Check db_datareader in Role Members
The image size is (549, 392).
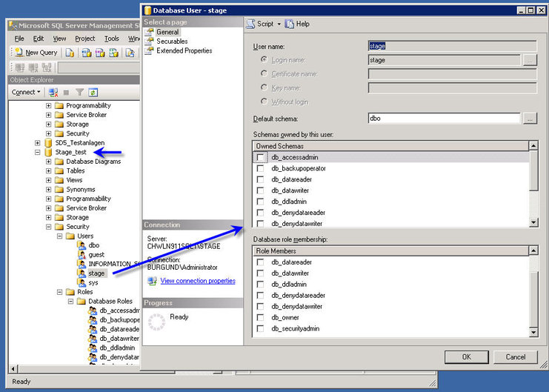[x=260, y=262]
